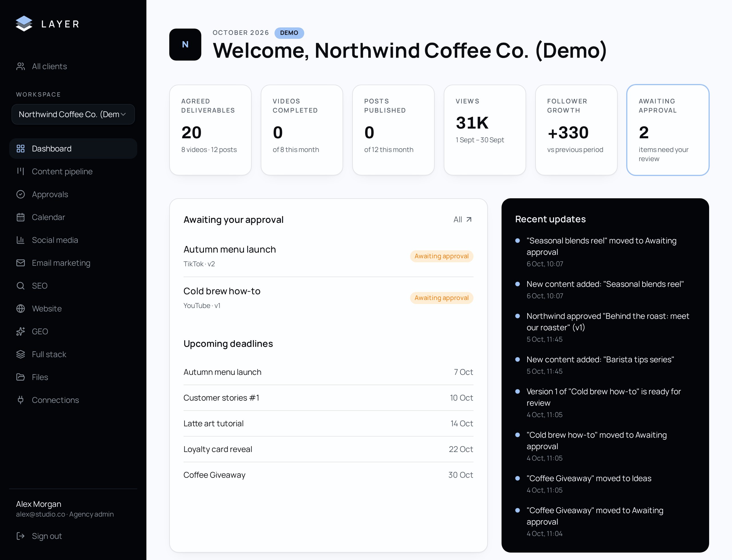This screenshot has width=732, height=560.
Task: Click the YouTube · v1 label
Action: click(202, 305)
